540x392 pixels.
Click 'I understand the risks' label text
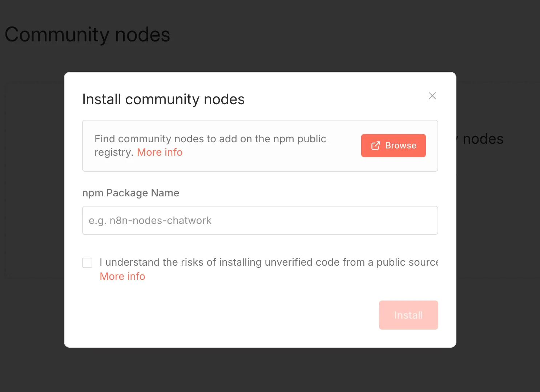pyautogui.click(x=269, y=262)
